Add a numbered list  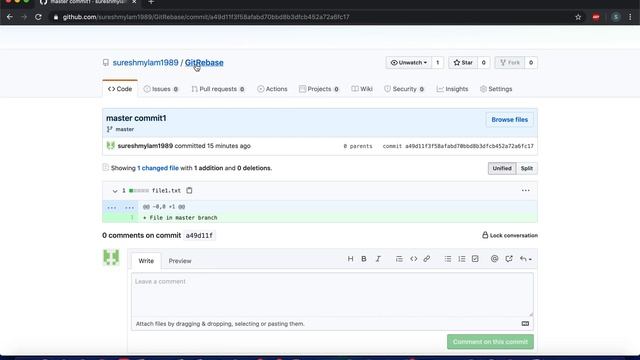pos(462,259)
